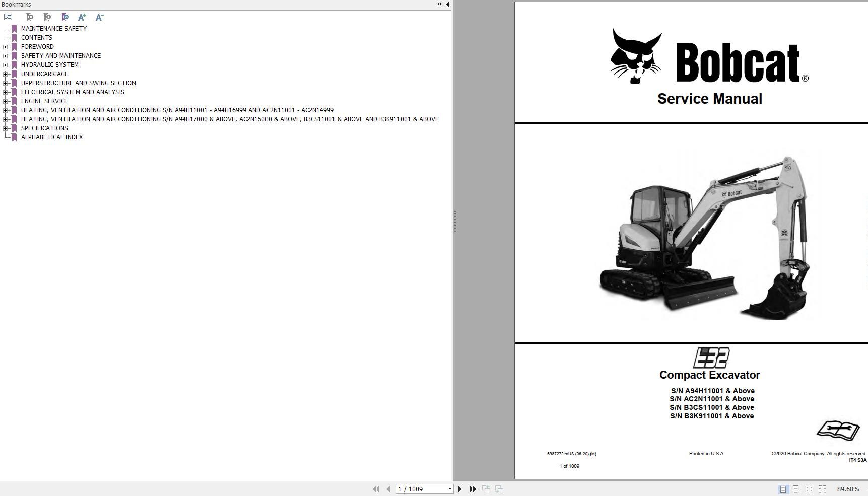Click the FOREWORD bookmark ribbon icon

point(14,47)
